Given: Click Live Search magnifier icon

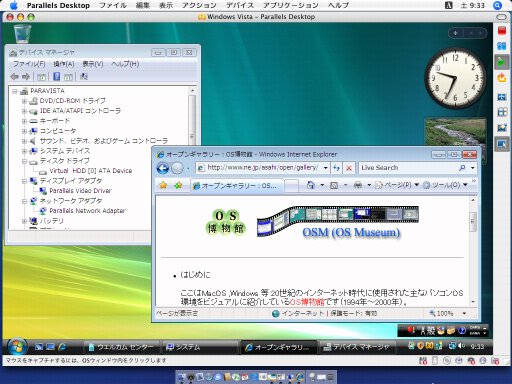Looking at the screenshot, I should pyautogui.click(x=462, y=168).
